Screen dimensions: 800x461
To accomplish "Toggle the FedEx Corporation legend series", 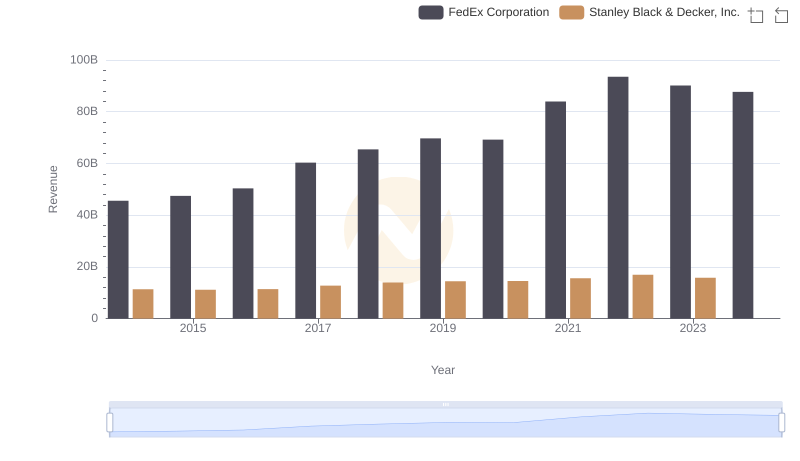I will (x=484, y=12).
